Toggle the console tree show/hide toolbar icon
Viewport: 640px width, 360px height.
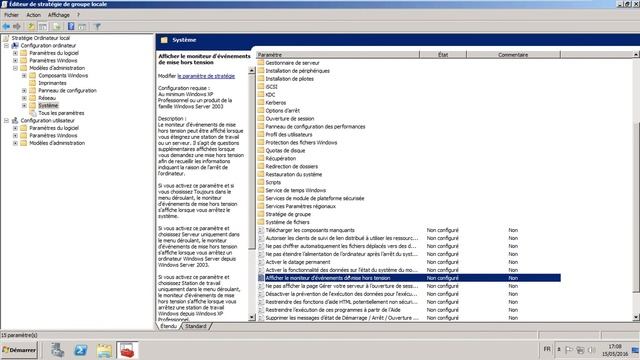coord(42,27)
